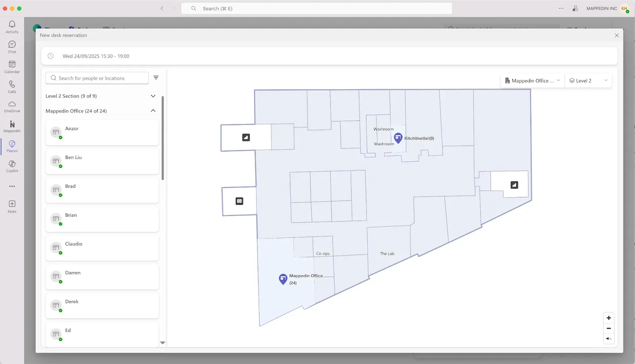635x364 pixels.
Task: Show more apps via ellipsis in sidebar
Action: [12, 186]
